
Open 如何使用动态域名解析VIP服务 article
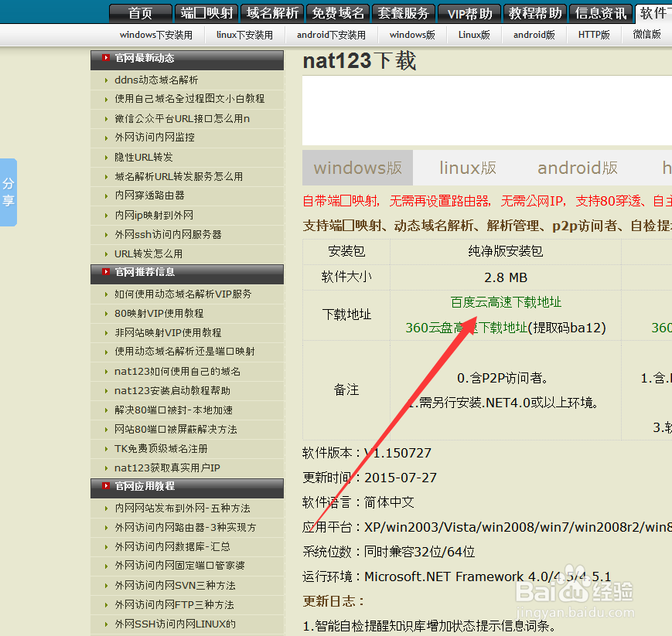(183, 294)
